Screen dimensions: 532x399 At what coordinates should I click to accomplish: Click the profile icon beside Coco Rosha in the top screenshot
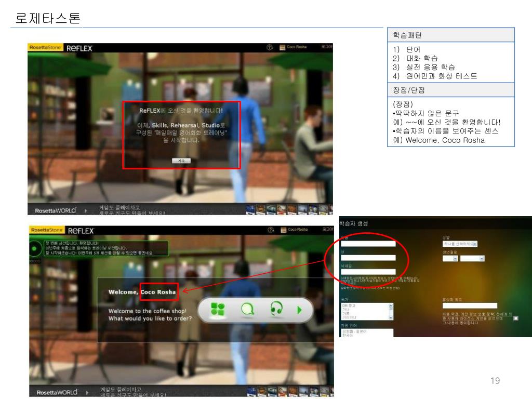tap(282, 47)
